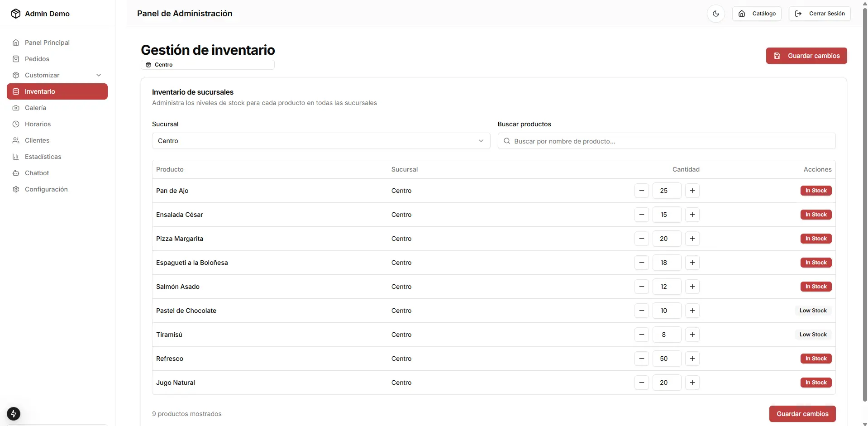Open the Centro branch selector under title
This screenshot has height=426, width=868.
click(207, 65)
